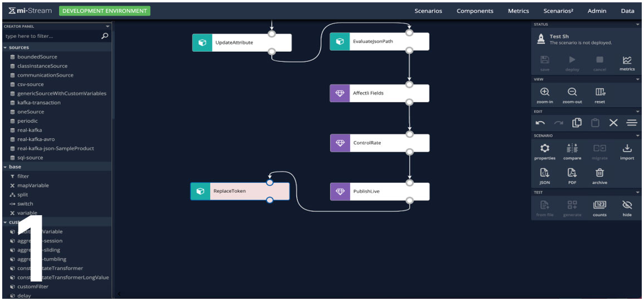Click the filter search input field
Viewport: 644px width, 301px height.
[x=51, y=36]
